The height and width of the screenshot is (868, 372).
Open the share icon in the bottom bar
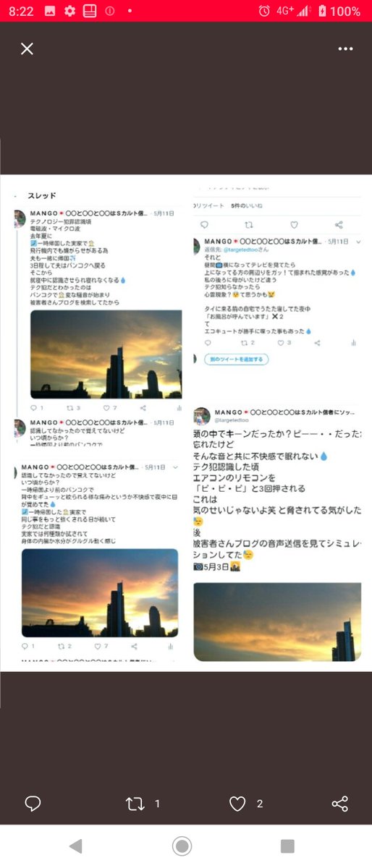[x=339, y=804]
